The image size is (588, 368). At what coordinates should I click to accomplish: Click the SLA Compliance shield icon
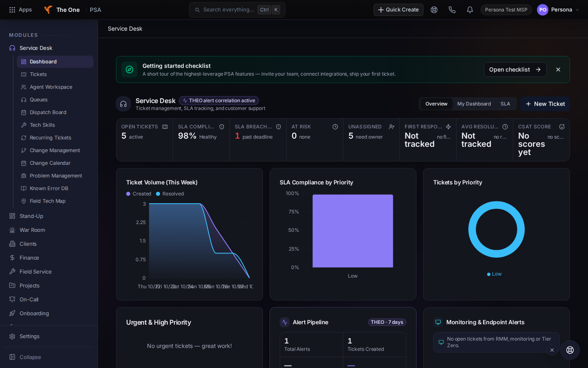pos(222,127)
